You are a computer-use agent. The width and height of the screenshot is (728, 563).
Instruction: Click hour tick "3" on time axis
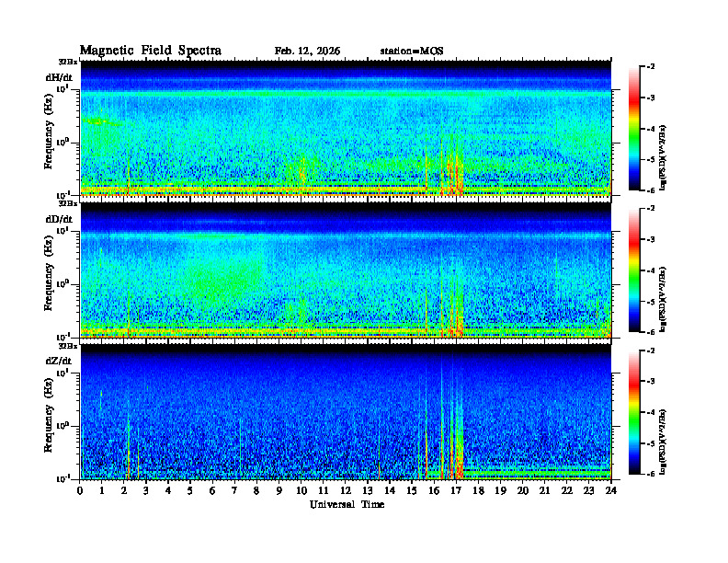pyautogui.click(x=146, y=490)
